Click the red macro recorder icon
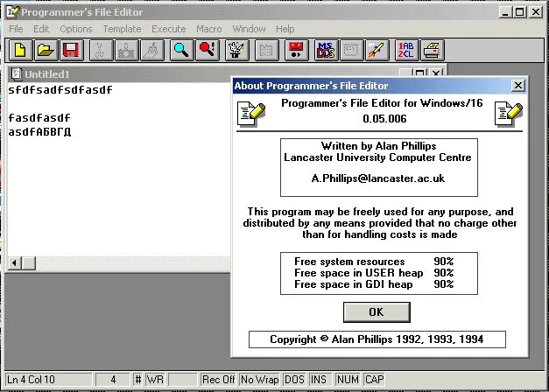 pos(296,50)
